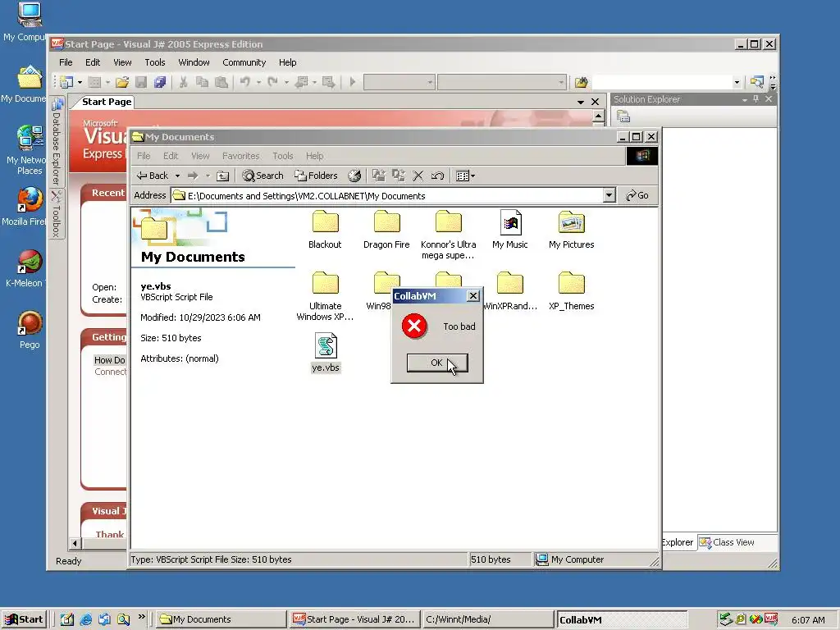The image size is (840, 630).
Task: Click the Go button next to Address
Action: click(x=637, y=195)
